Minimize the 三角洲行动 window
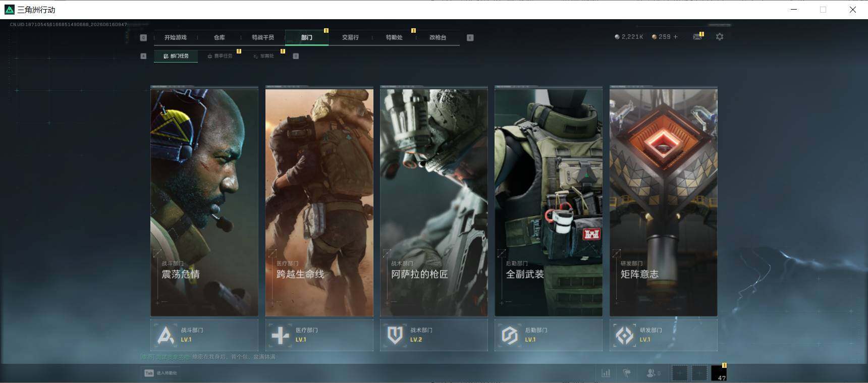Viewport: 868px width, 383px height. tap(794, 10)
